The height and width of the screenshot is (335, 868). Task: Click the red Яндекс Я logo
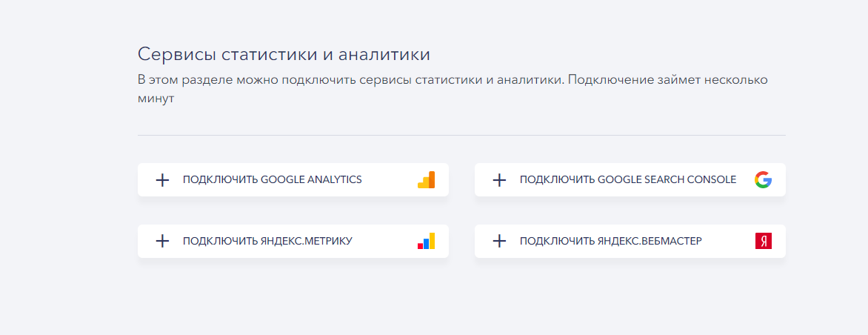[763, 241]
